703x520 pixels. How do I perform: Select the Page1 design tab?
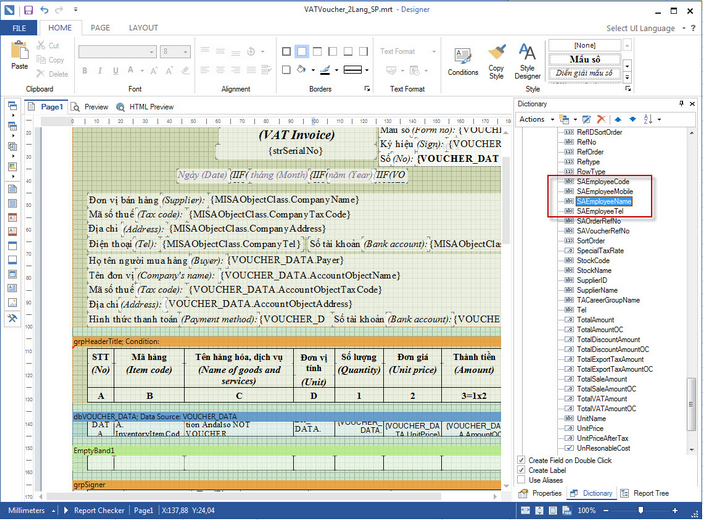(46, 107)
